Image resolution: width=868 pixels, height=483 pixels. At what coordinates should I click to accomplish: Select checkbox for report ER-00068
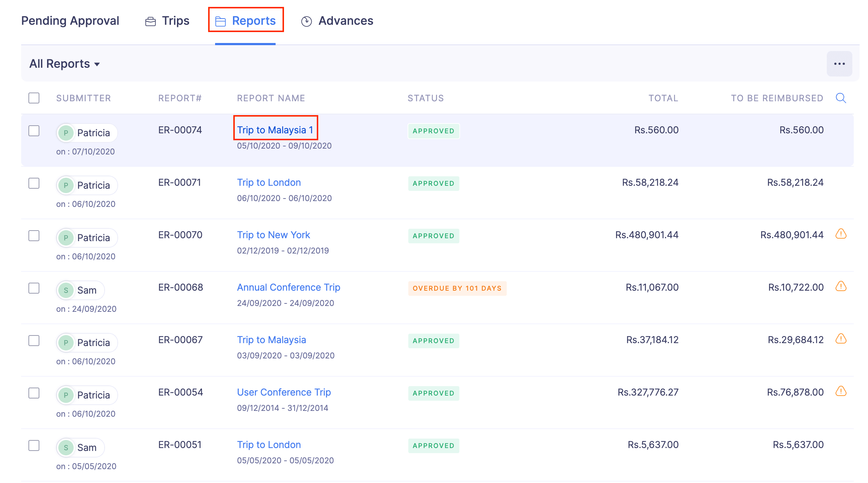[x=34, y=288]
